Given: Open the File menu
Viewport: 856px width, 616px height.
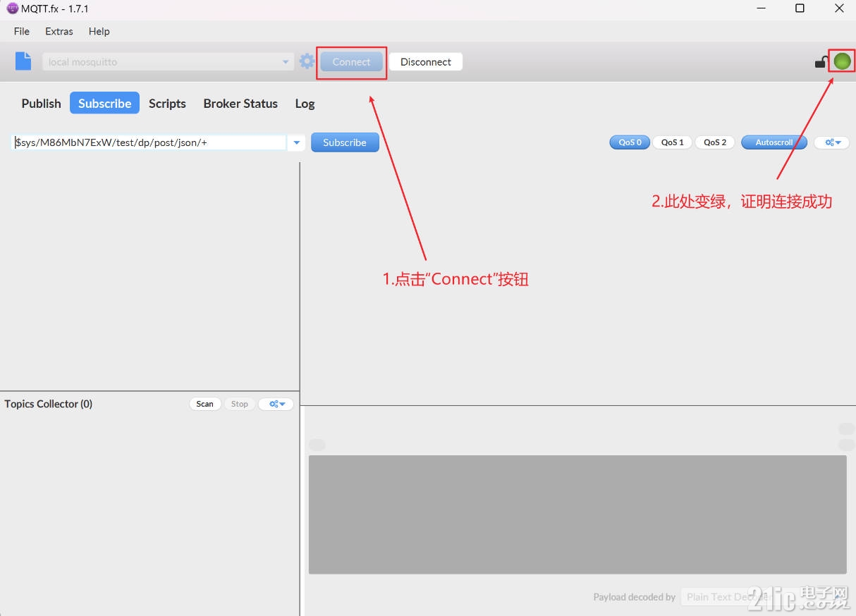Looking at the screenshot, I should coord(22,31).
